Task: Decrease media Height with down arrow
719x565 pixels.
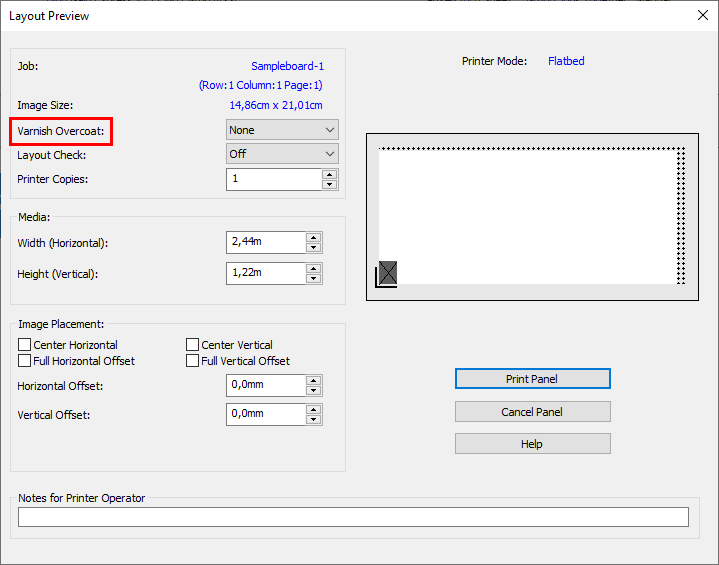Action: 314,278
